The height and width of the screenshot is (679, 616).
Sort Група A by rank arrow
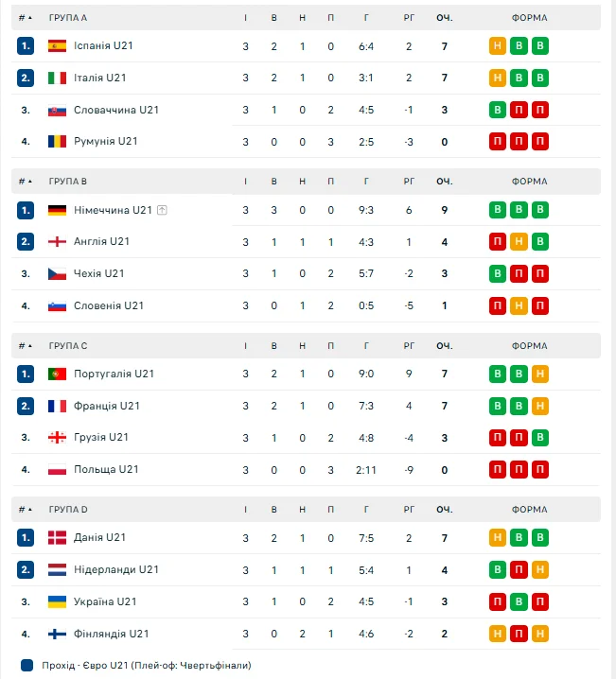[29, 18]
